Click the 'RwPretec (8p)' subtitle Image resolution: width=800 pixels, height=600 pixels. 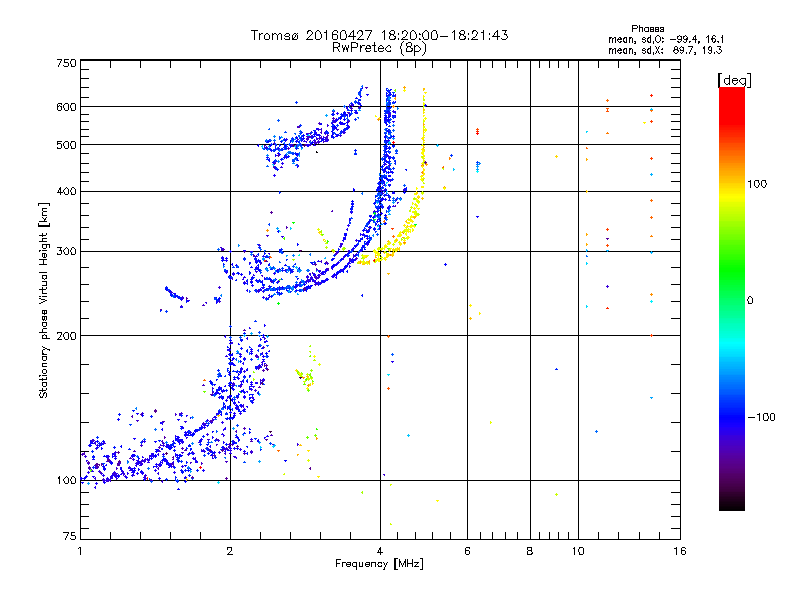(379, 48)
